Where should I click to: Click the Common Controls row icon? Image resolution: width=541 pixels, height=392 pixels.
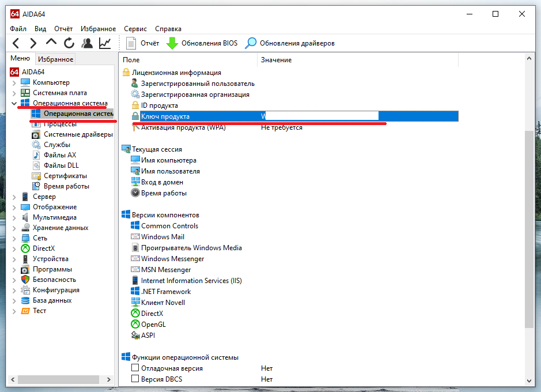click(x=135, y=225)
